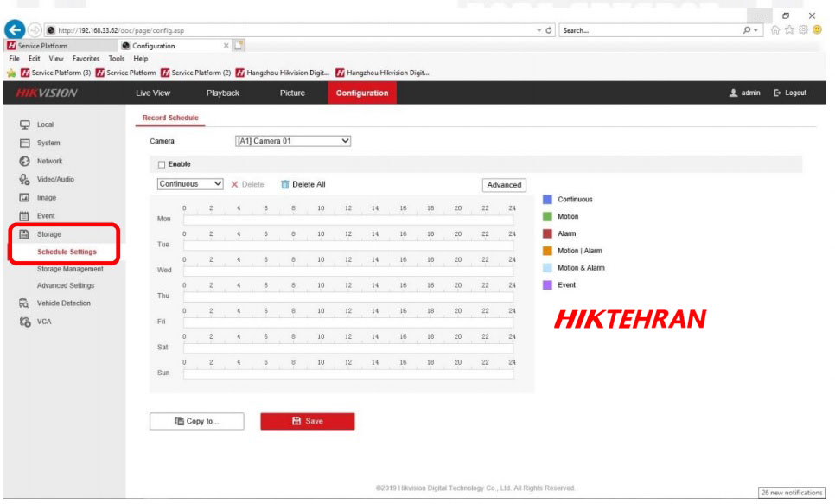The width and height of the screenshot is (835, 504).
Task: Click the browser back arrow button
Action: click(15, 30)
